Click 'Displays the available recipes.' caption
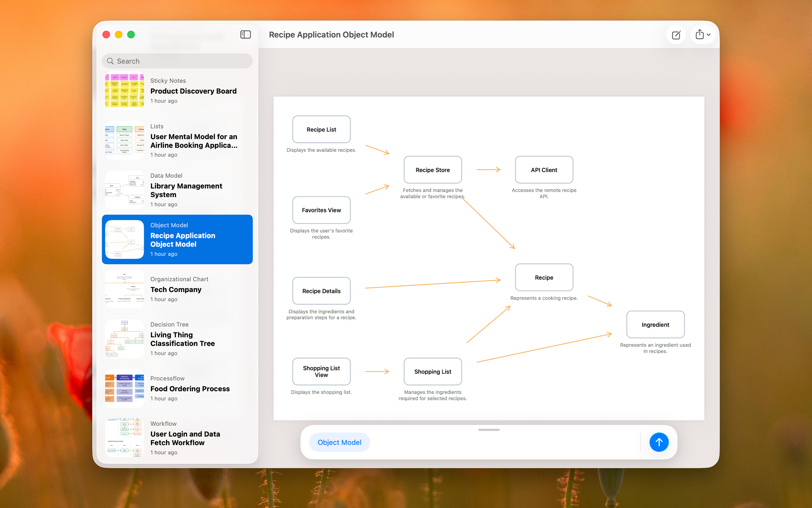Screen dimensions: 812x508 (x=321, y=150)
